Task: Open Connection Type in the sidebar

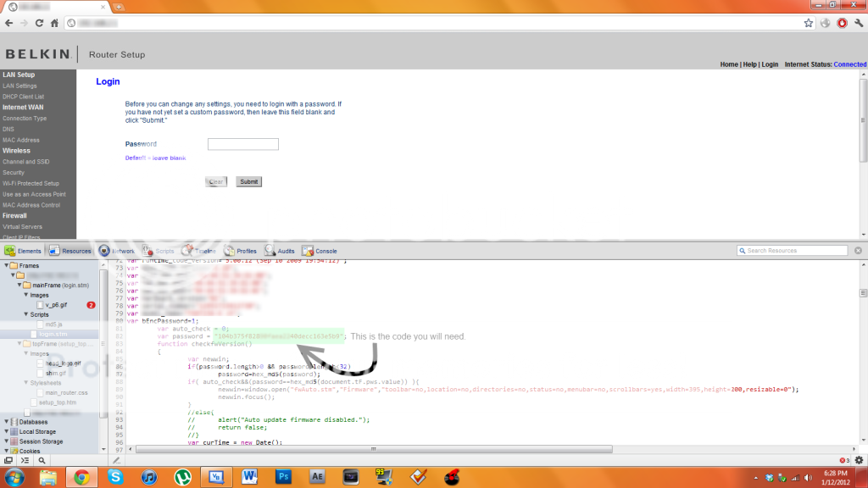Action: click(25, 119)
